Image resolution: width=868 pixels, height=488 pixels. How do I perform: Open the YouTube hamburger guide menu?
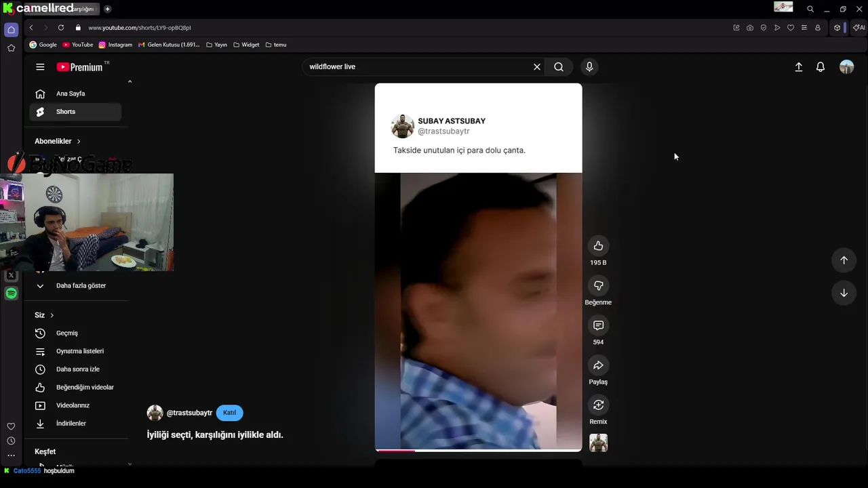tap(40, 67)
